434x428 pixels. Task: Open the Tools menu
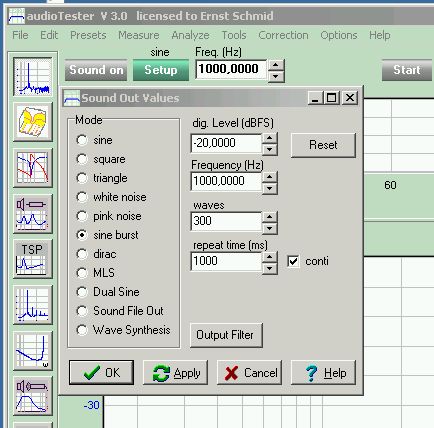pos(234,35)
